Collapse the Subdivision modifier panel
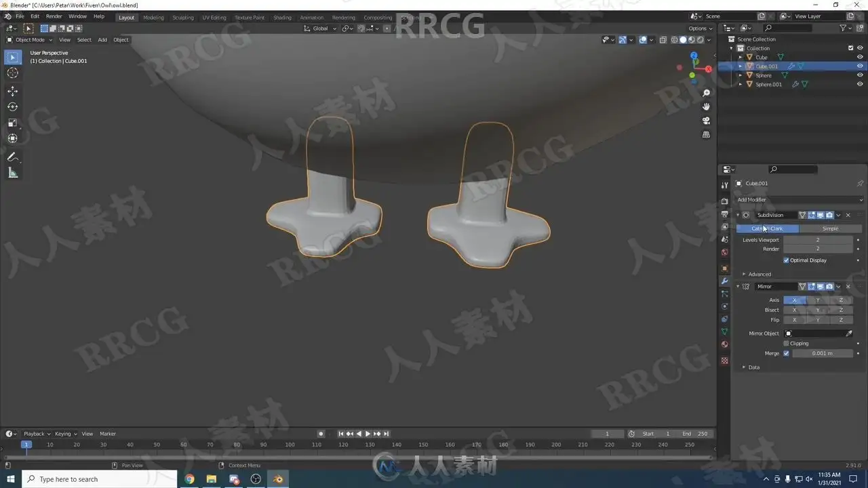868x488 pixels. (x=738, y=216)
